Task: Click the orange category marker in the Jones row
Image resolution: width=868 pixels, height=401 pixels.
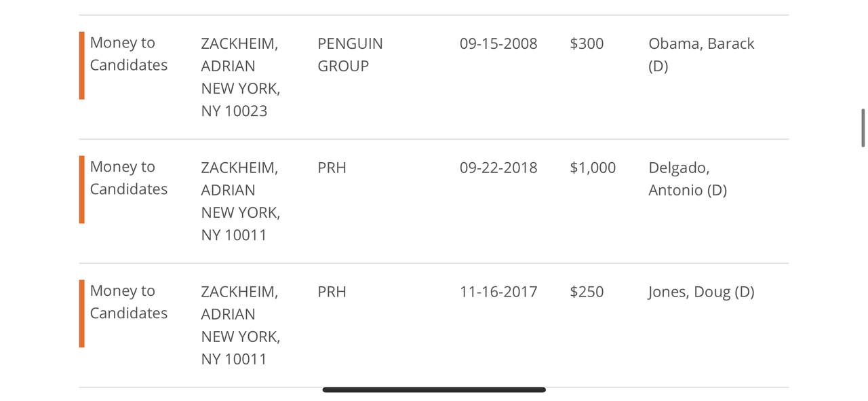Action: [81, 313]
